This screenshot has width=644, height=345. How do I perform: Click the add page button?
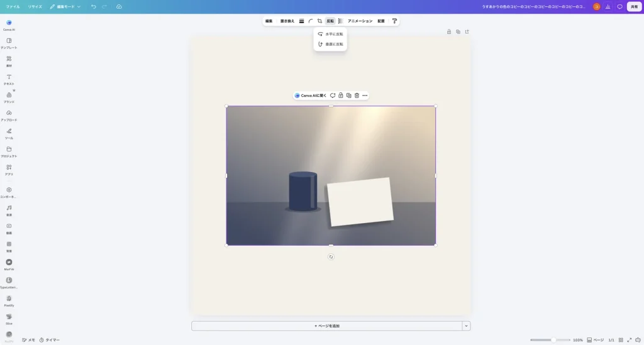(327, 326)
